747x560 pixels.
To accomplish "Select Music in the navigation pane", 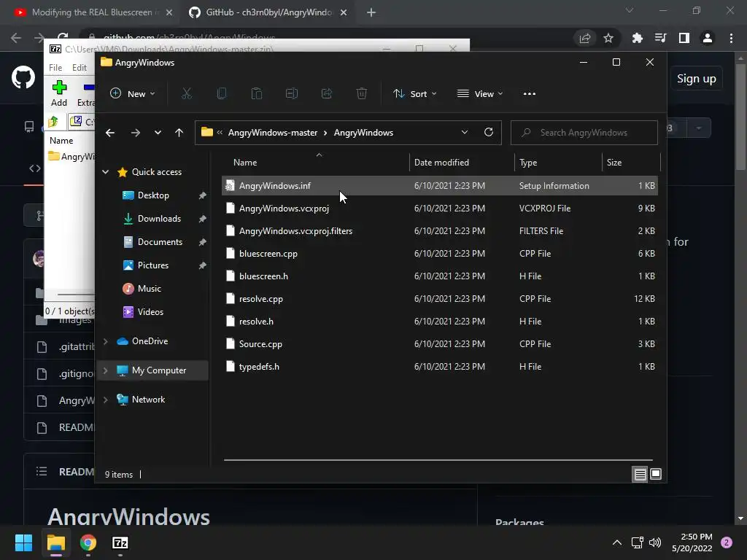I will [149, 289].
